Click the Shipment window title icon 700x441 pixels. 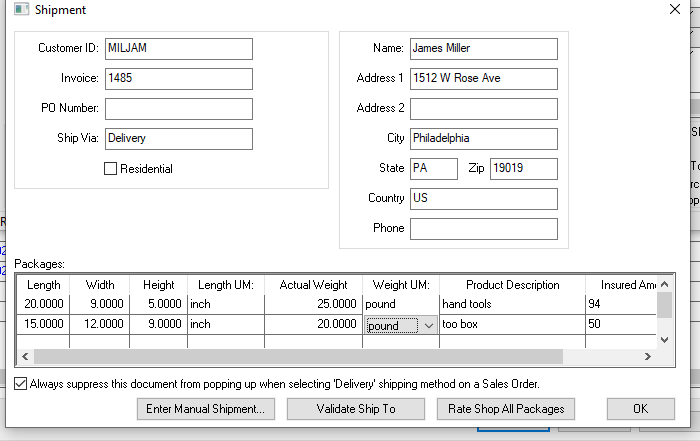(x=19, y=10)
